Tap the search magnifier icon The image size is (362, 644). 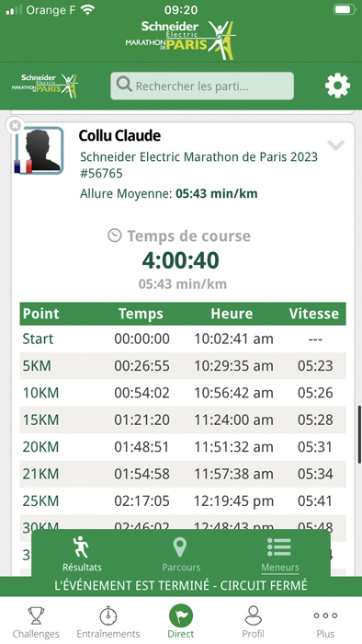pos(124,85)
